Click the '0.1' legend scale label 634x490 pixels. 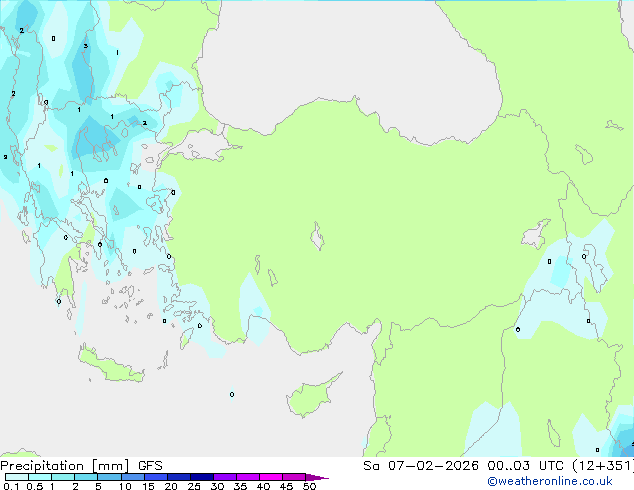coord(11,486)
